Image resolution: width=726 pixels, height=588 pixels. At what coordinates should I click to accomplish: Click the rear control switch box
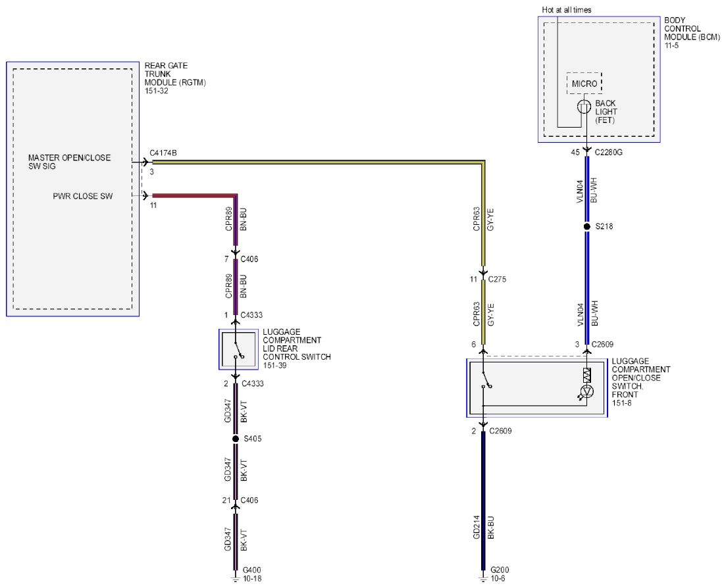point(238,350)
